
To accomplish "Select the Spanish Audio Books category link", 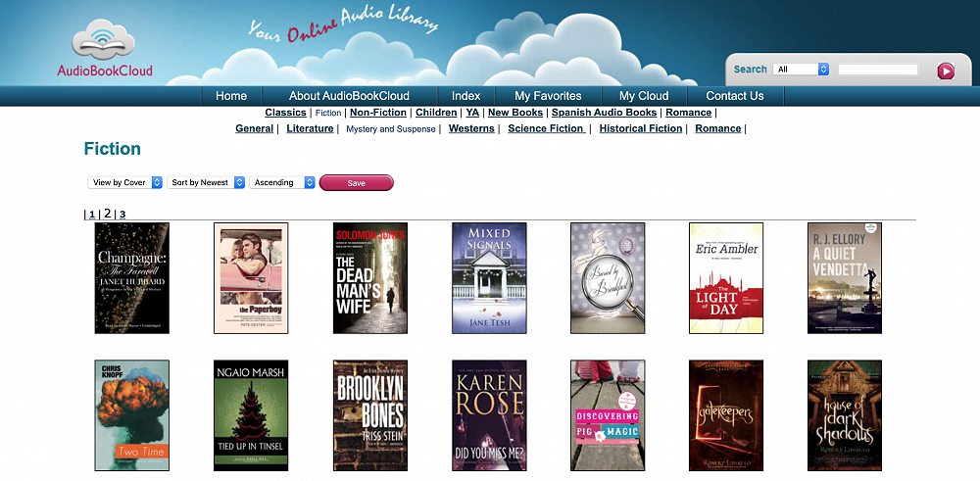I will click(604, 113).
